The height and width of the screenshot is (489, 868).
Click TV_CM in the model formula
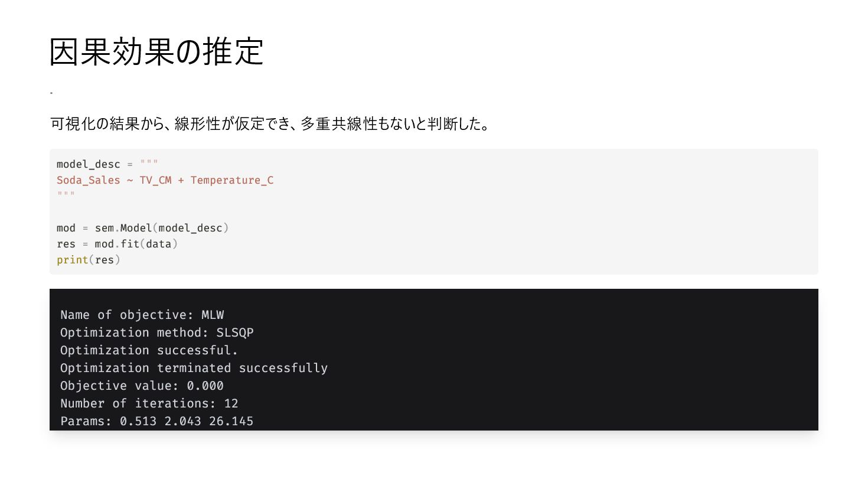point(156,180)
